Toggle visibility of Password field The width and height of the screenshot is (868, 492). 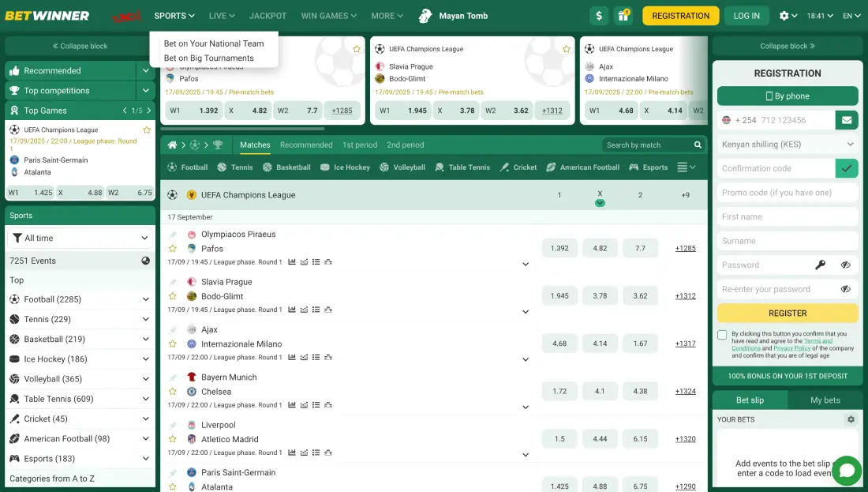(846, 265)
